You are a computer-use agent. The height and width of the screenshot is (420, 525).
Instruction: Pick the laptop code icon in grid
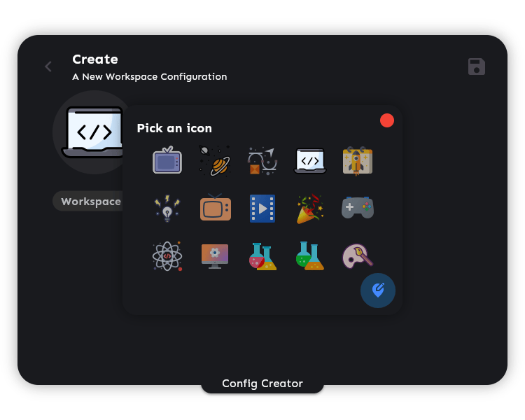coord(310,160)
